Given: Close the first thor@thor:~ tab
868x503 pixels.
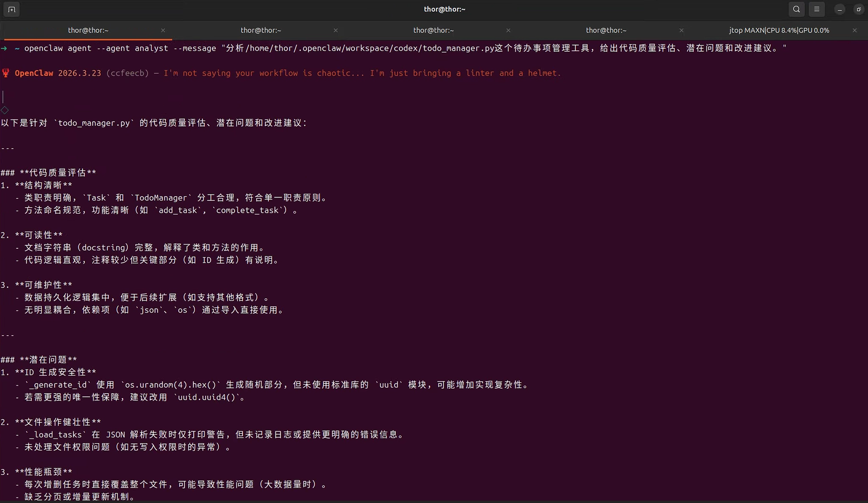Looking at the screenshot, I should [163, 31].
